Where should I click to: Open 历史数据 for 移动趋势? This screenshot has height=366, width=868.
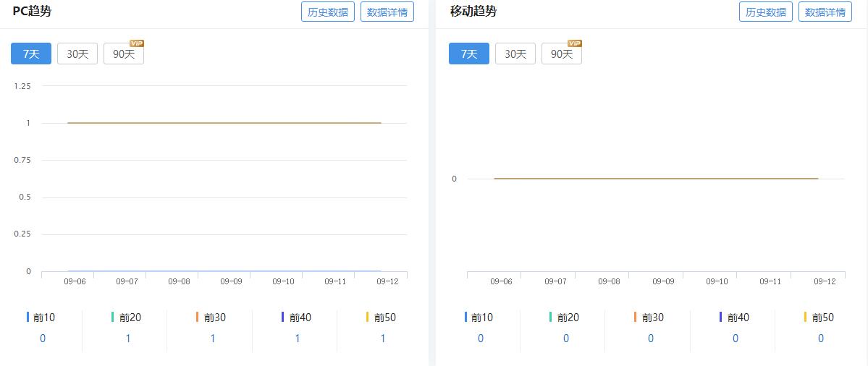click(766, 12)
